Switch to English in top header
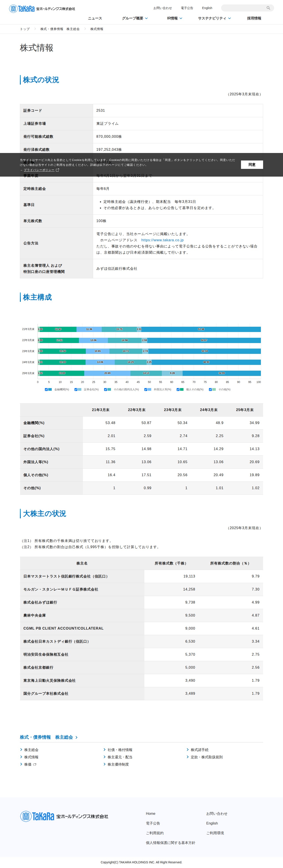 (x=207, y=8)
